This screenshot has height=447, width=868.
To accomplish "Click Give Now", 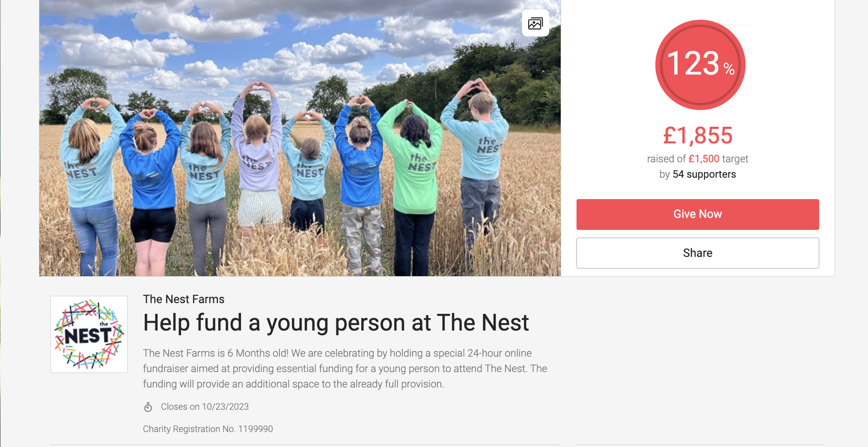I will click(698, 214).
